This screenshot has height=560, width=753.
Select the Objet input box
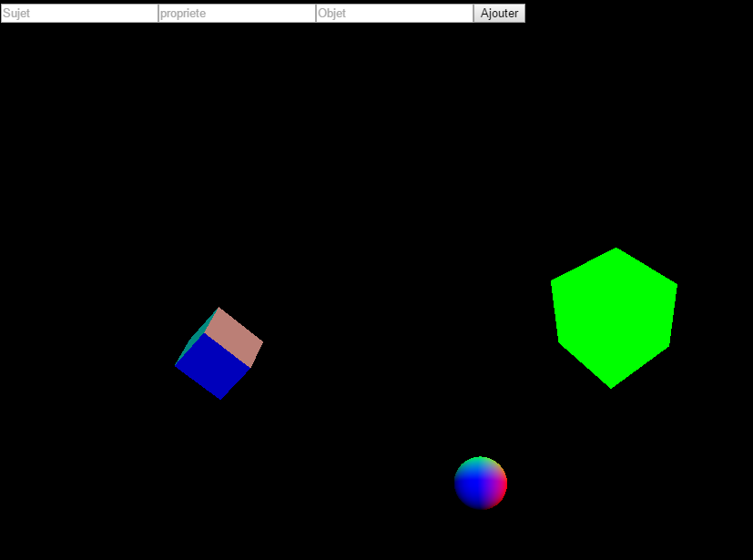pyautogui.click(x=395, y=14)
